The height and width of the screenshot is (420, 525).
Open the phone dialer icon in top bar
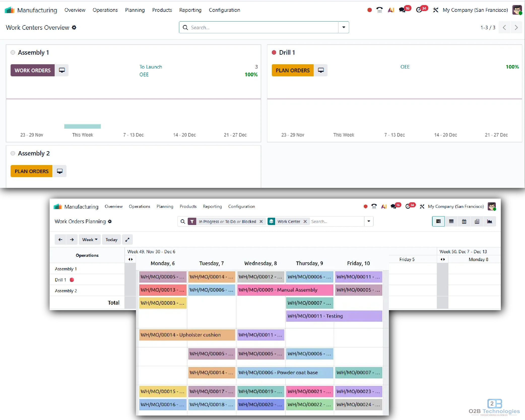379,10
